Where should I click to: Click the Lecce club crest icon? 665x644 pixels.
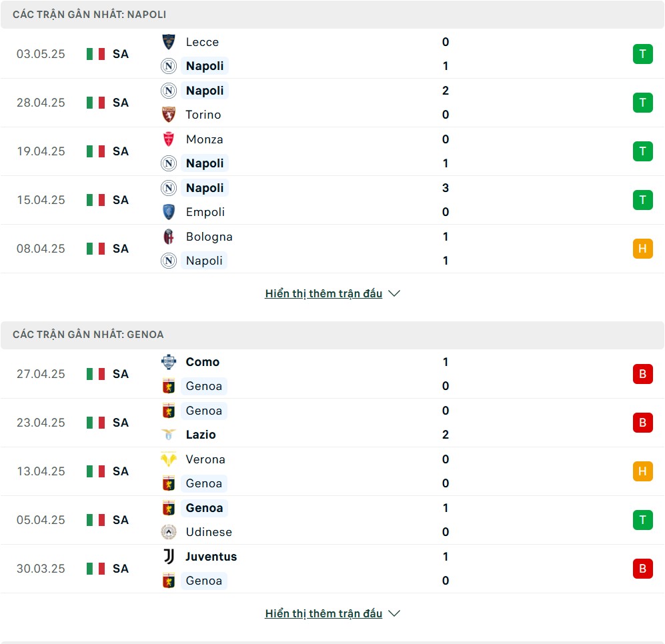point(169,42)
